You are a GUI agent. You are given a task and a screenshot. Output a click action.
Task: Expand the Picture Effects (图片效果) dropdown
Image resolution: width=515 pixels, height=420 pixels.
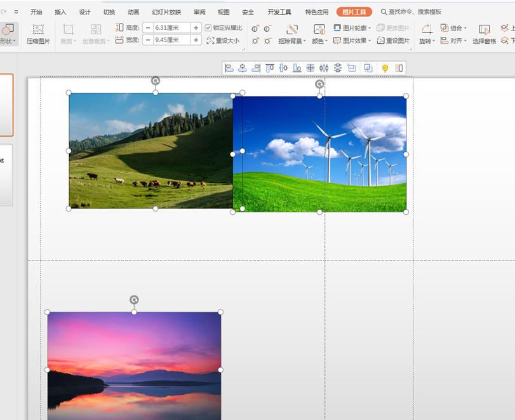[352, 41]
